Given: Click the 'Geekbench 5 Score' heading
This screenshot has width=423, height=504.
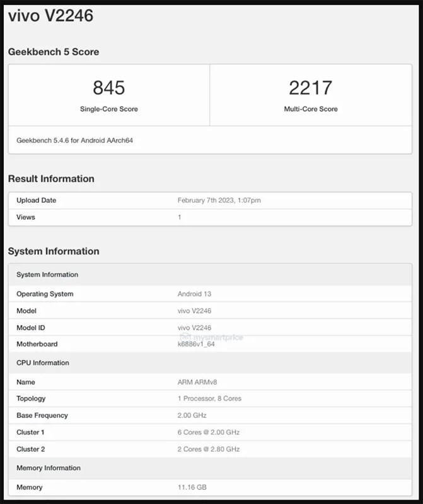Looking at the screenshot, I should coord(54,52).
